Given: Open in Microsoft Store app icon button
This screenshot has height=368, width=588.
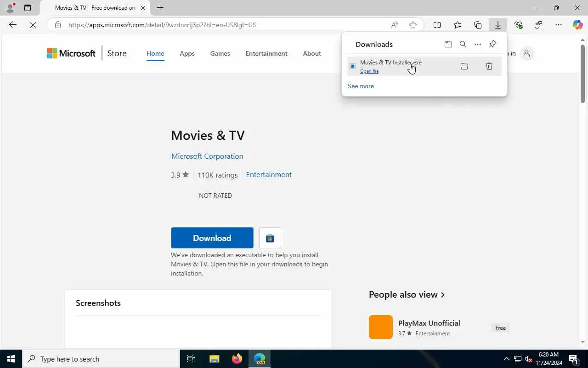Looking at the screenshot, I should (x=270, y=238).
